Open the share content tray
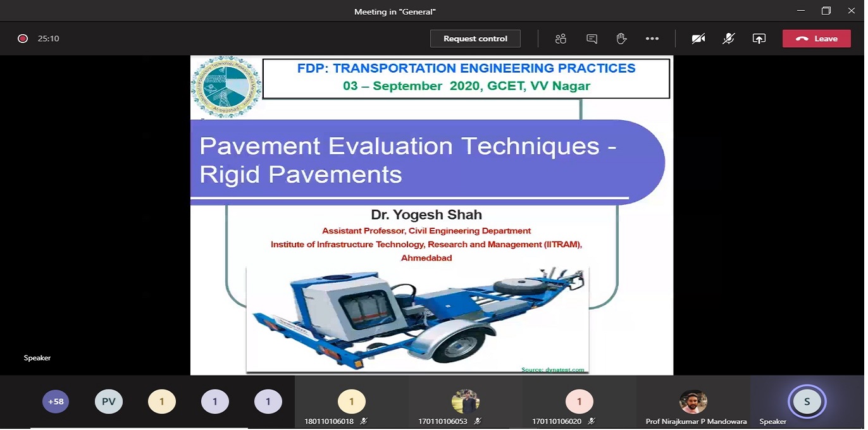 759,39
